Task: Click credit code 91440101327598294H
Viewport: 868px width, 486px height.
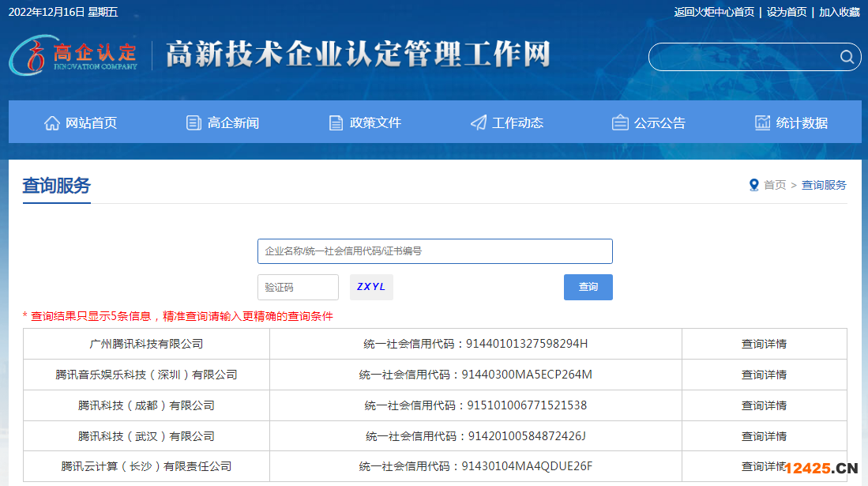Action: click(x=527, y=344)
